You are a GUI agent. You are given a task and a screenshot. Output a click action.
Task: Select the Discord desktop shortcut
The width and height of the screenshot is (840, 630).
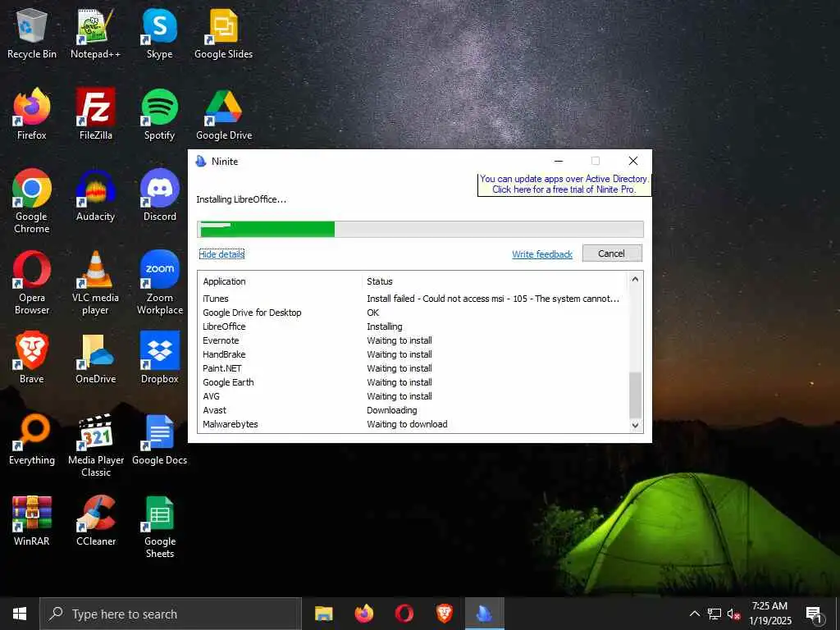pyautogui.click(x=160, y=195)
